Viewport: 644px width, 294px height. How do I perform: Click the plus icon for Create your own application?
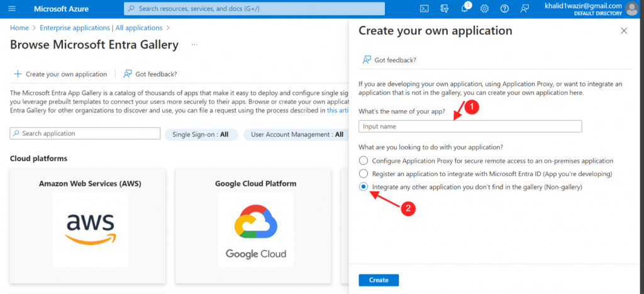pyautogui.click(x=18, y=74)
